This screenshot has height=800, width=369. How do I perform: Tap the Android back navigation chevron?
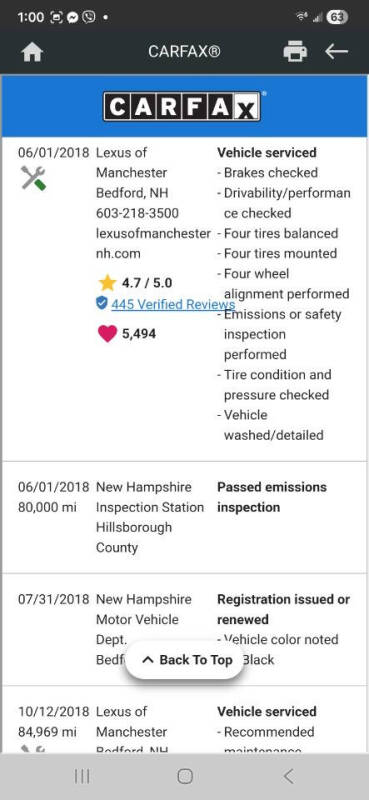(288, 777)
